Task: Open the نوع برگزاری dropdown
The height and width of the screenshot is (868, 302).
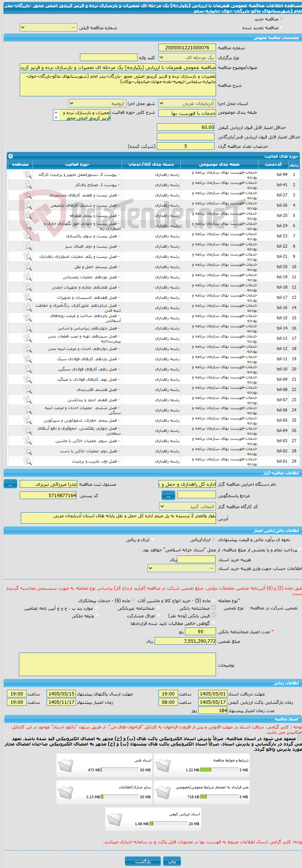Action: [x=187, y=57]
